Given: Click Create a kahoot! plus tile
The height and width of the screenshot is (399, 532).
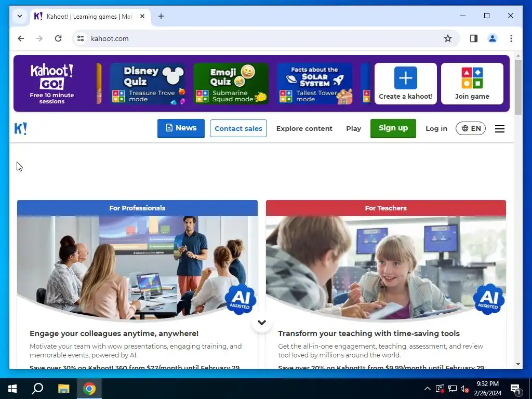Looking at the screenshot, I should [x=405, y=84].
